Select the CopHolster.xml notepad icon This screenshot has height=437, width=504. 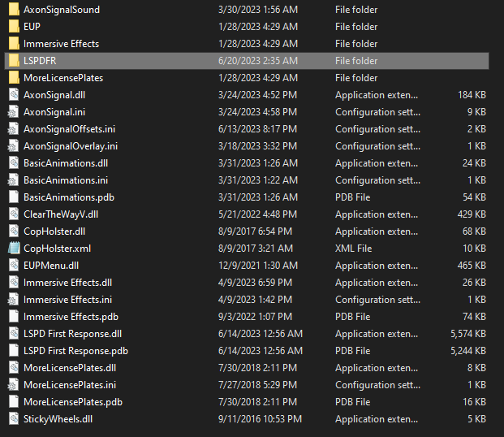click(14, 249)
